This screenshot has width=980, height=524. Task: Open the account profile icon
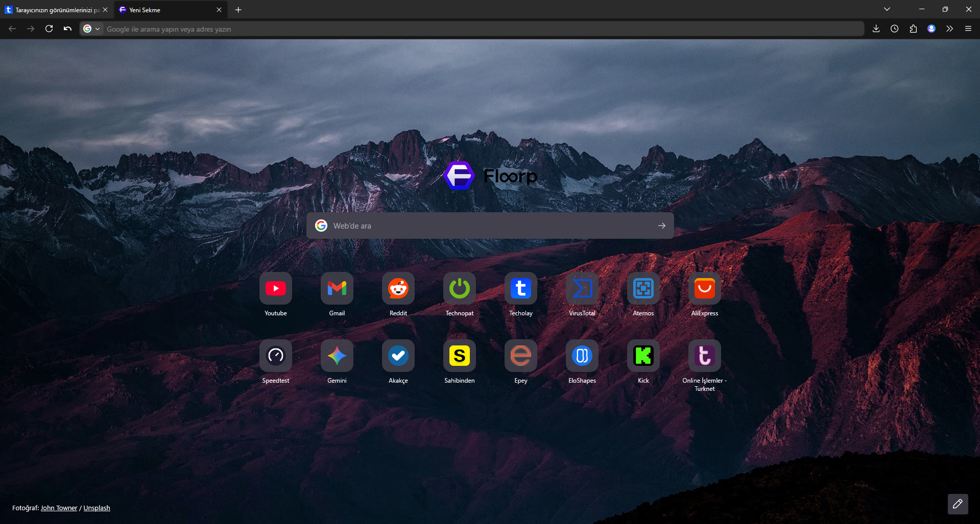pos(931,29)
